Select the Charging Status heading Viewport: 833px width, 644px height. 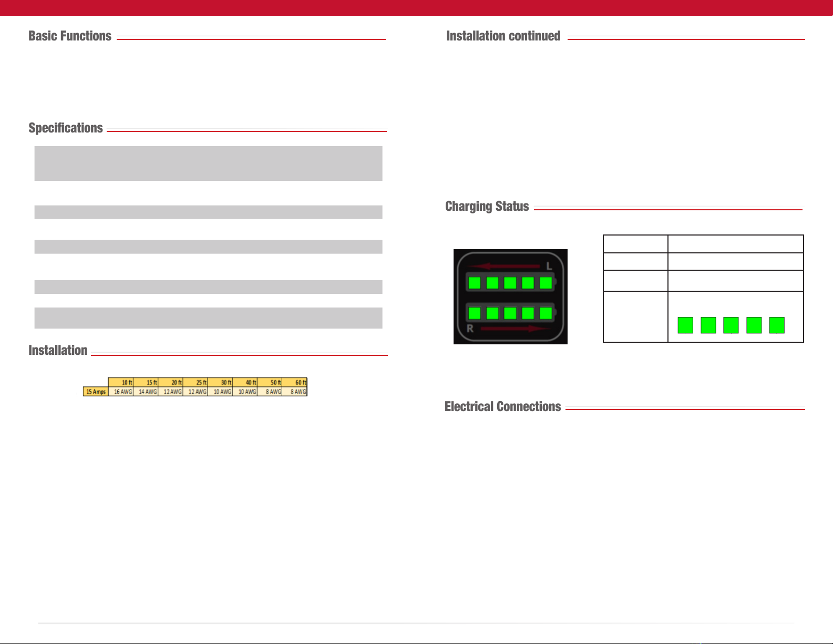[x=487, y=206]
